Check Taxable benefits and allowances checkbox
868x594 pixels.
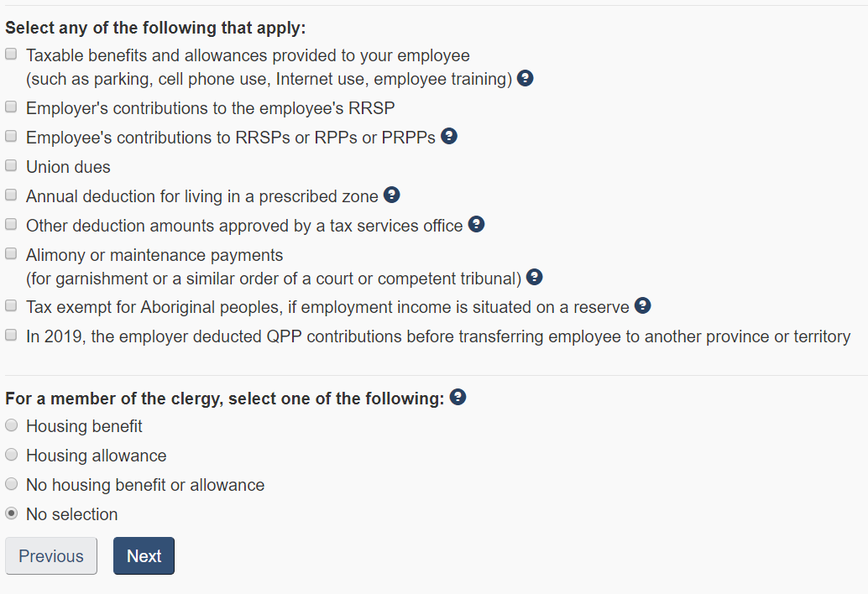[x=11, y=55]
